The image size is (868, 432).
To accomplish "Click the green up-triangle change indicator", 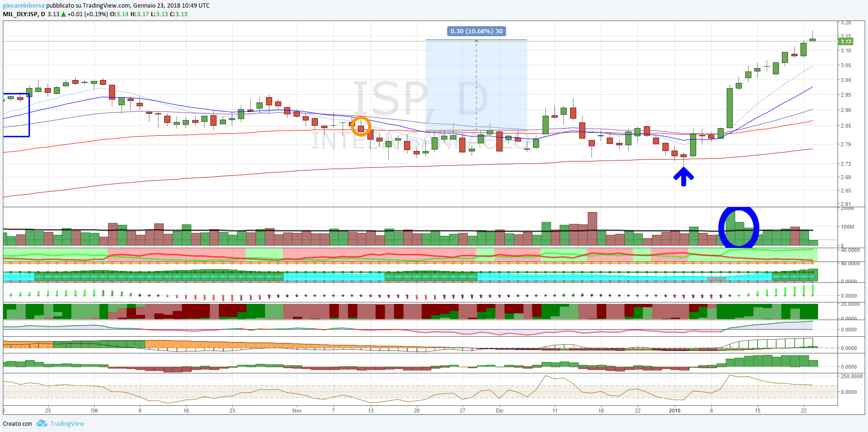I will click(63, 14).
